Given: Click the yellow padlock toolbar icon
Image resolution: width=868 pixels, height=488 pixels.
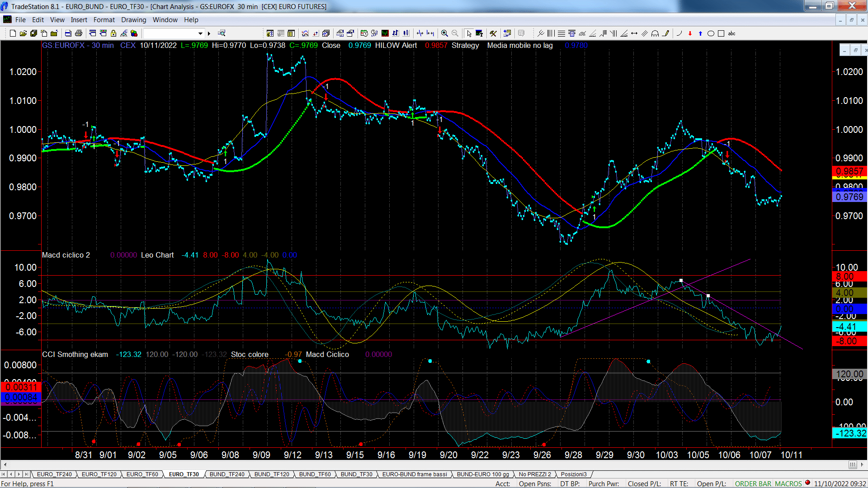Looking at the screenshot, I should pos(113,33).
